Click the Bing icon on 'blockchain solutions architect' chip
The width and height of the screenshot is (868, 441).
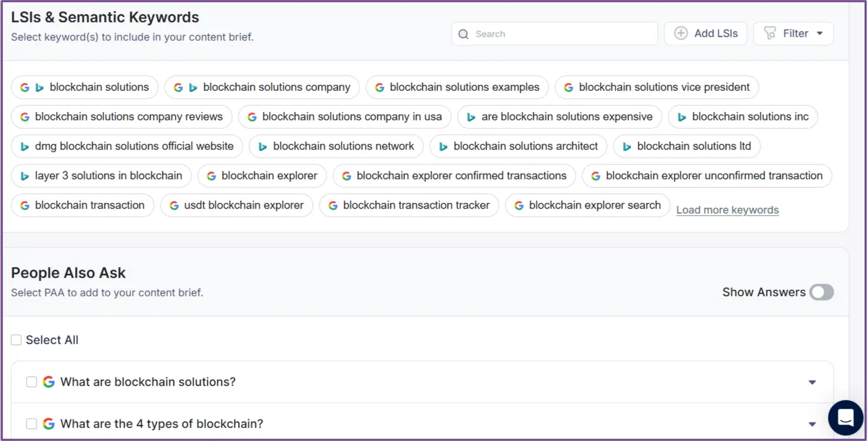tap(444, 146)
